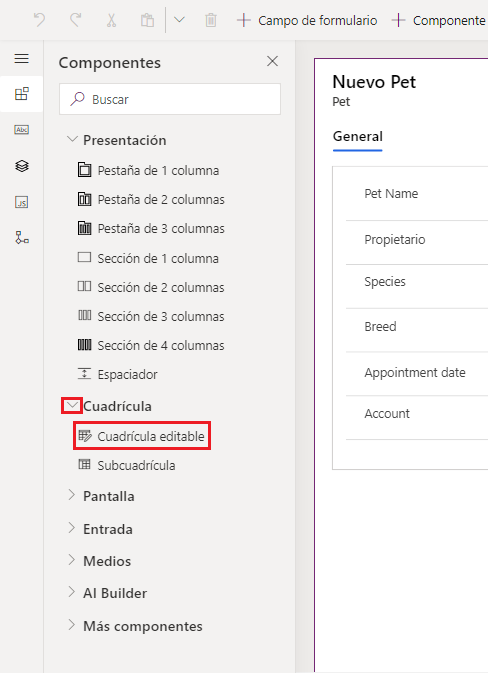Click the Cut scissors icon
Image resolution: width=488 pixels, height=673 pixels.
click(111, 20)
